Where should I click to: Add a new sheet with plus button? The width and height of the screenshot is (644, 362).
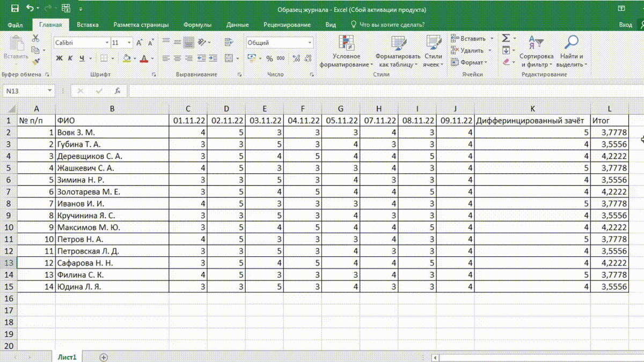coord(104,357)
